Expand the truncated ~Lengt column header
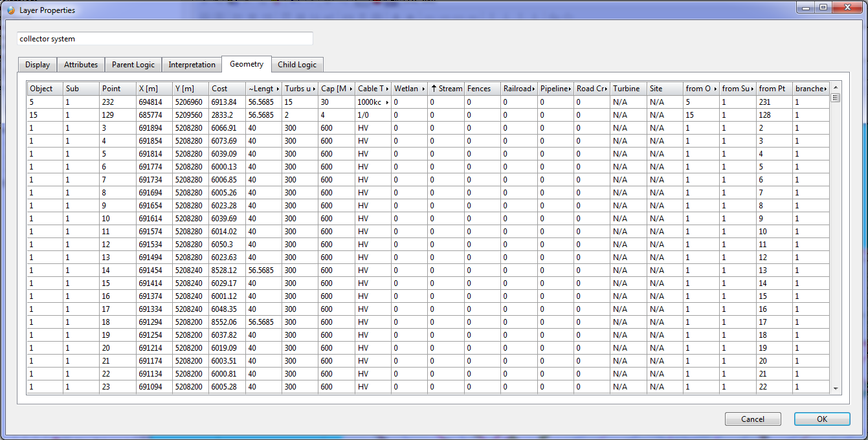Image resolution: width=868 pixels, height=440 pixels. 278,89
